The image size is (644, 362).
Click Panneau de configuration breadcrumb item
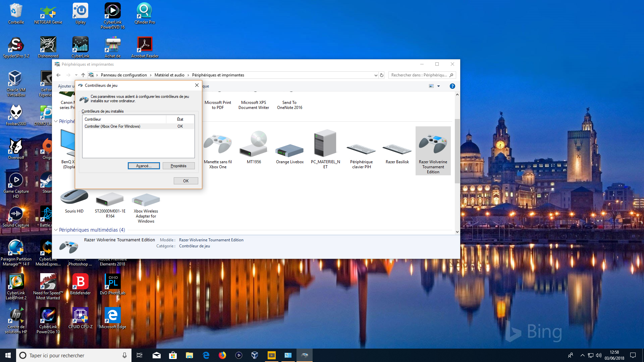[124, 75]
